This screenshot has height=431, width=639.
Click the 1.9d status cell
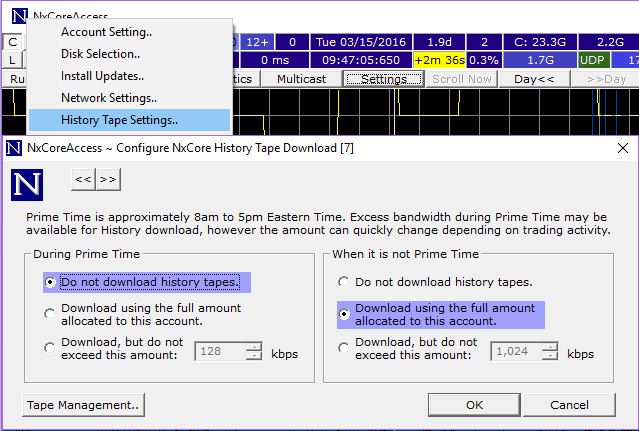click(x=439, y=42)
